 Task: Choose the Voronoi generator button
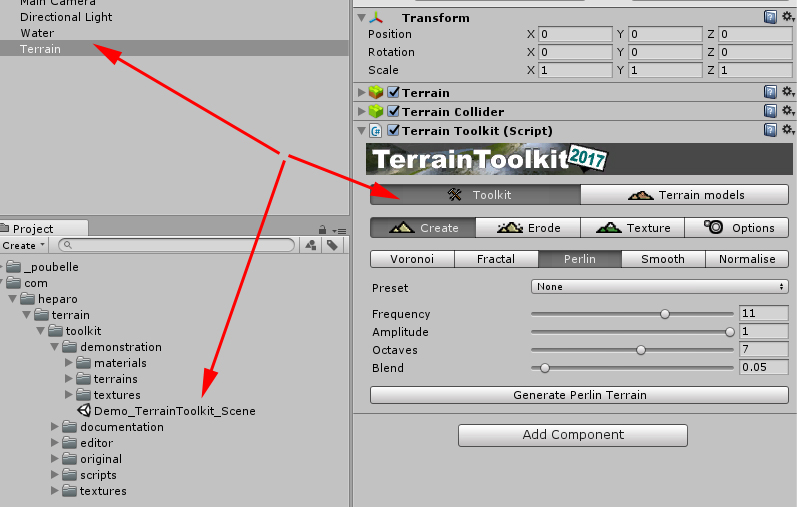pyautogui.click(x=412, y=259)
